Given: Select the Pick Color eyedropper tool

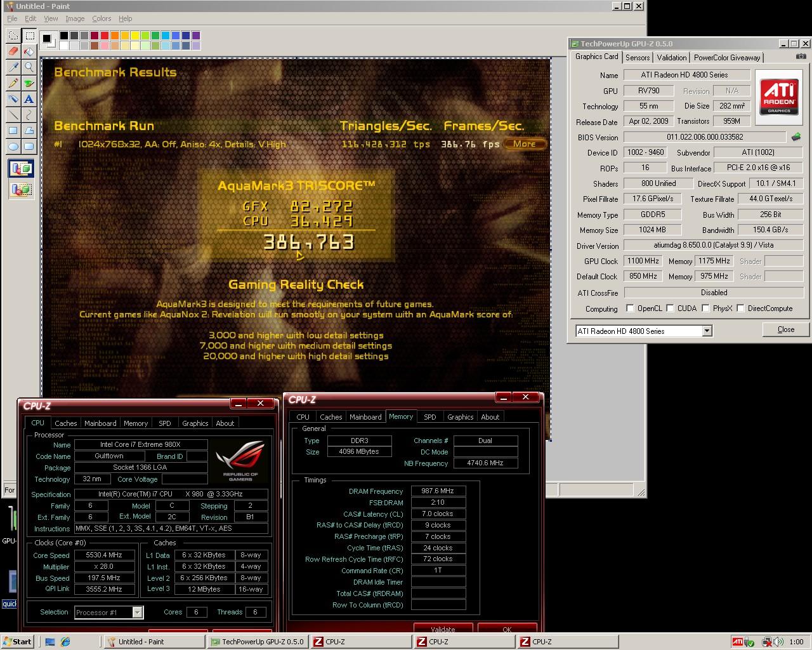Looking at the screenshot, I should pyautogui.click(x=13, y=67).
